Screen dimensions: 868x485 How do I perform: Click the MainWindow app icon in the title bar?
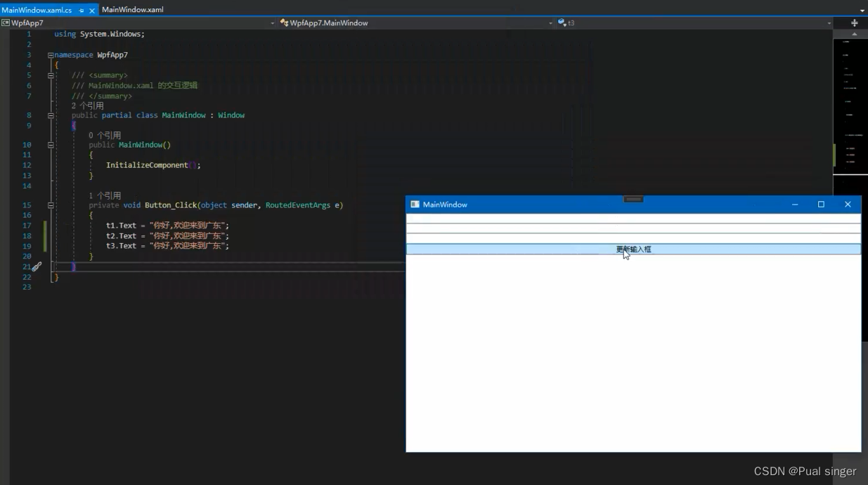(415, 204)
